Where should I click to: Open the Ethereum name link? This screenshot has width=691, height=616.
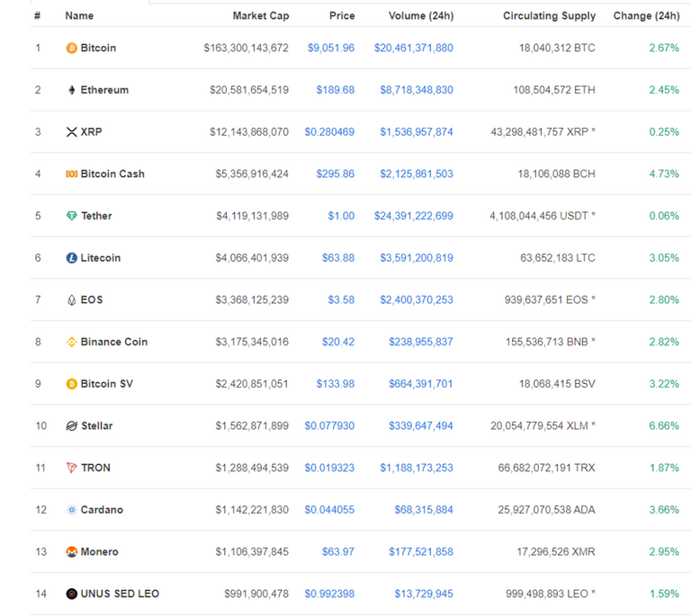click(x=104, y=90)
